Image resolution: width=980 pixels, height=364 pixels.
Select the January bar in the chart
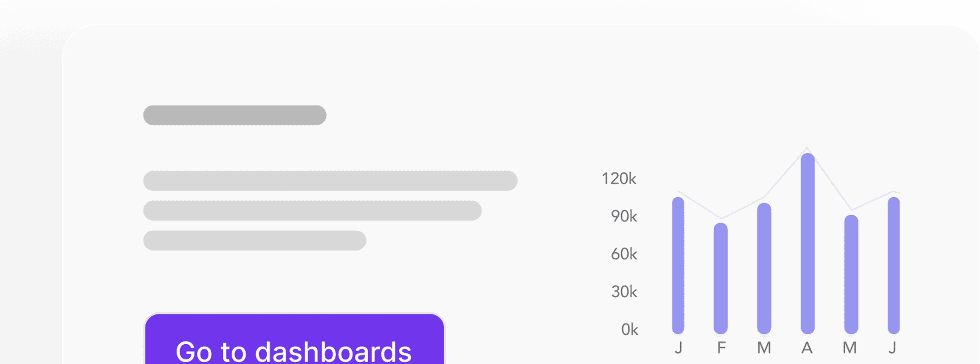click(678, 265)
